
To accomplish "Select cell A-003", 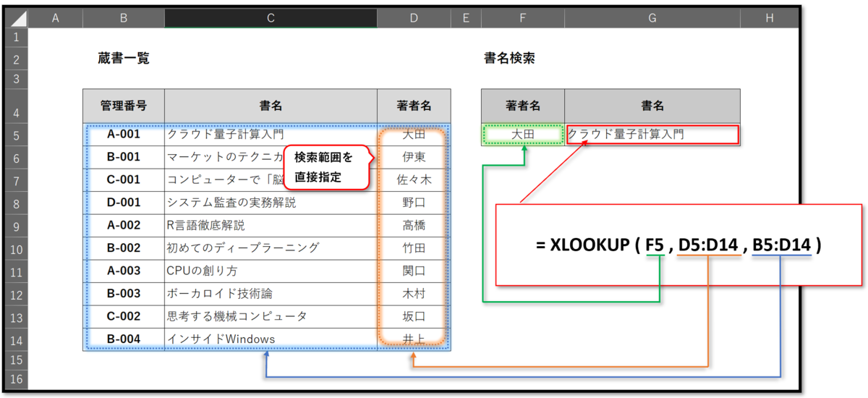I will click(x=123, y=271).
